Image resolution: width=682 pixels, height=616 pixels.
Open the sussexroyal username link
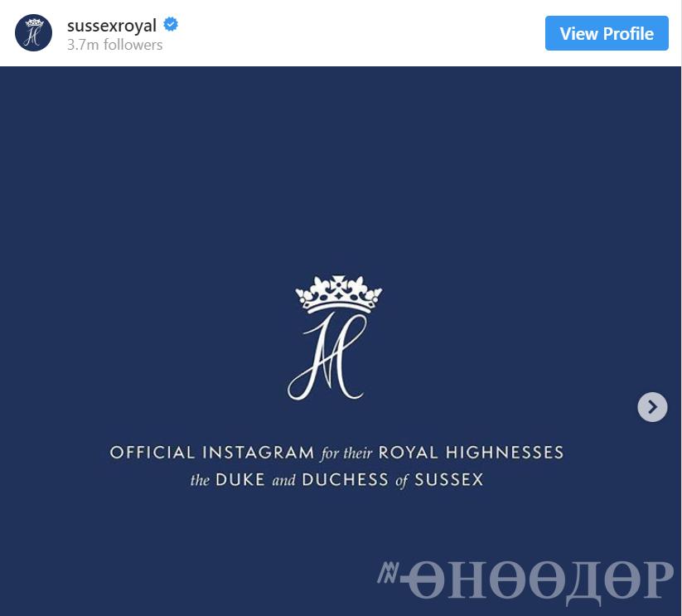[x=112, y=25]
